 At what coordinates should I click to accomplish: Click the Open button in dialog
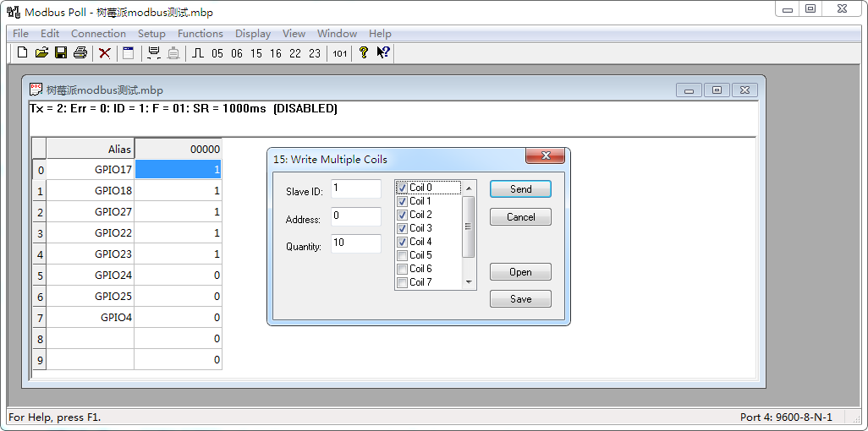coord(520,272)
